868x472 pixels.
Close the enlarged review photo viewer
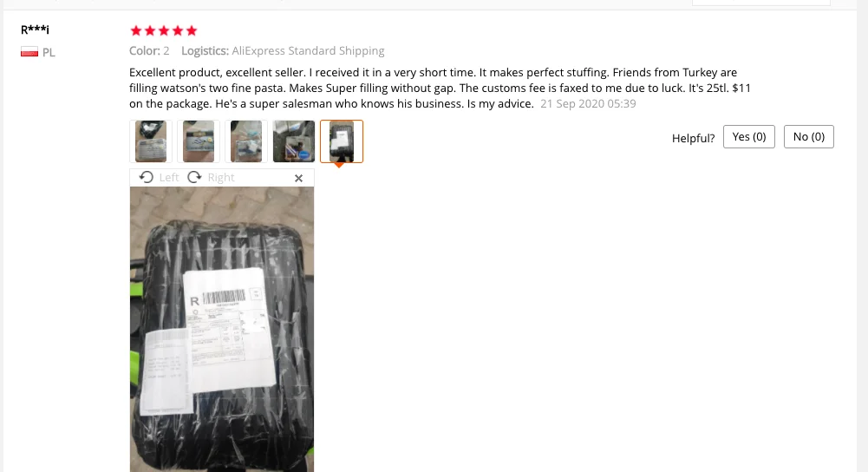point(298,178)
